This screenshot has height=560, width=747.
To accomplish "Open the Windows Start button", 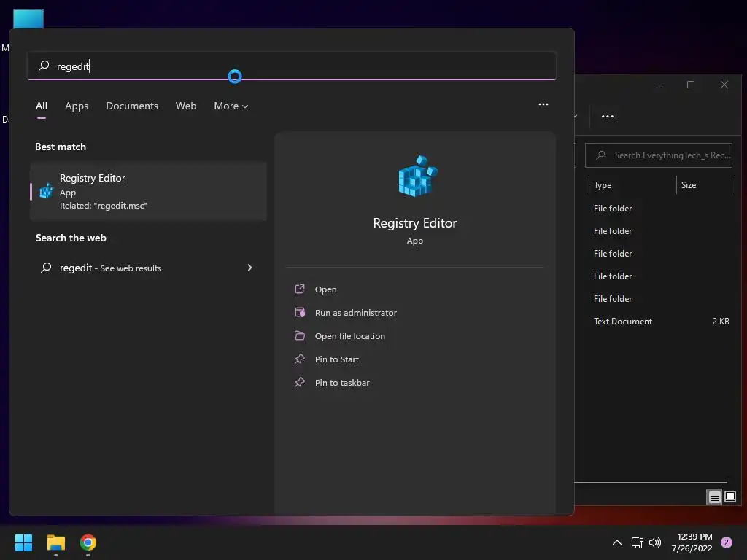I will tap(23, 542).
